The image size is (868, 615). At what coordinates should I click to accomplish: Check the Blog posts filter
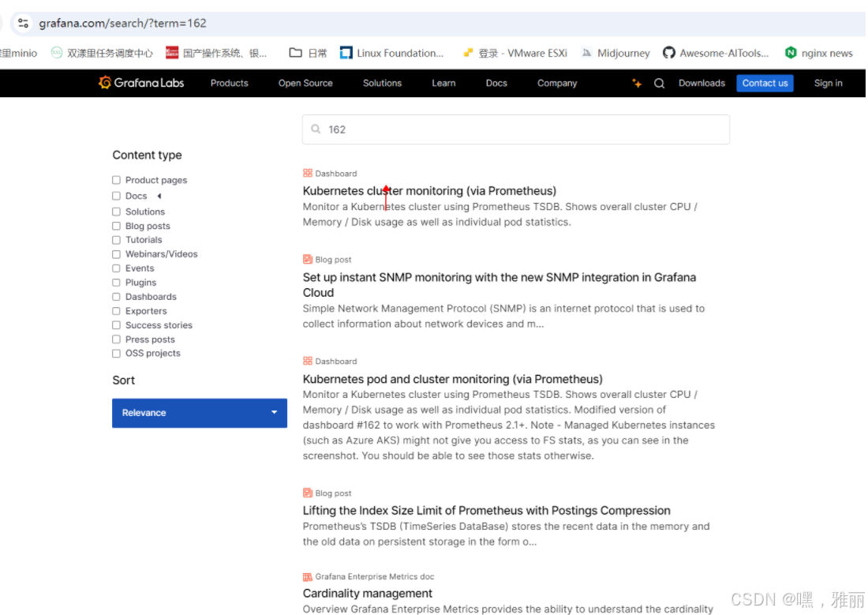click(116, 226)
